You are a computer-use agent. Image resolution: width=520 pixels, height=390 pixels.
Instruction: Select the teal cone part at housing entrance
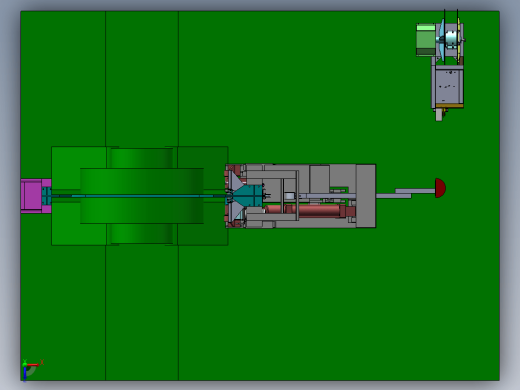click(247, 196)
